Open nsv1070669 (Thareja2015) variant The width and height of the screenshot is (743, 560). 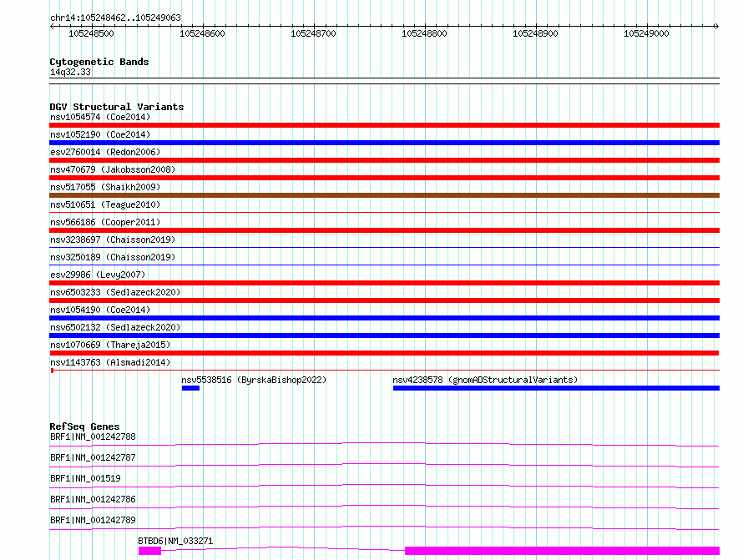tap(110, 345)
